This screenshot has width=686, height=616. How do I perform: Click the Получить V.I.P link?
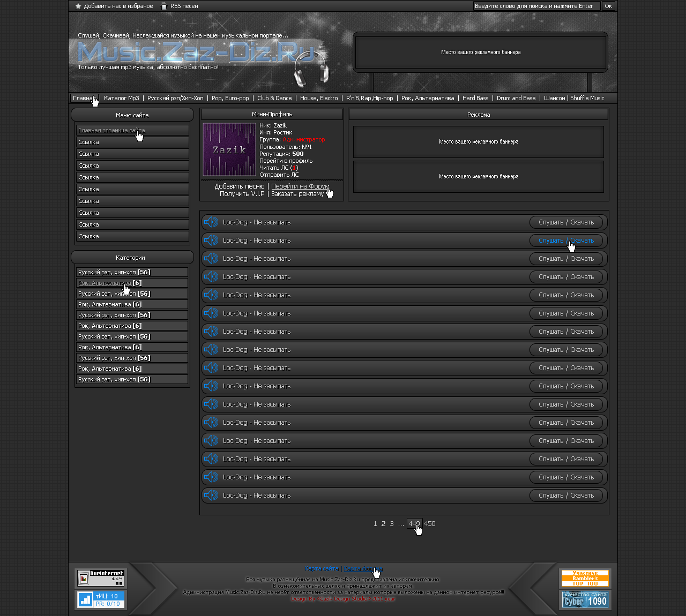[x=242, y=194]
